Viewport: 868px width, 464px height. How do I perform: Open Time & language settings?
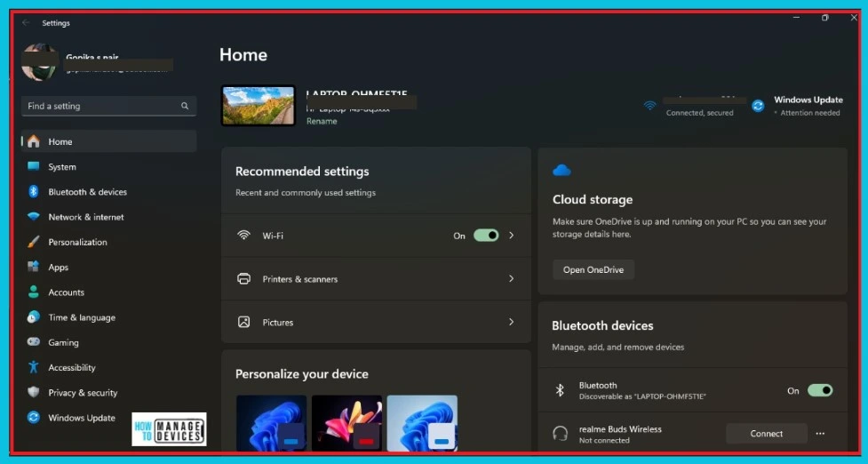pos(109,317)
